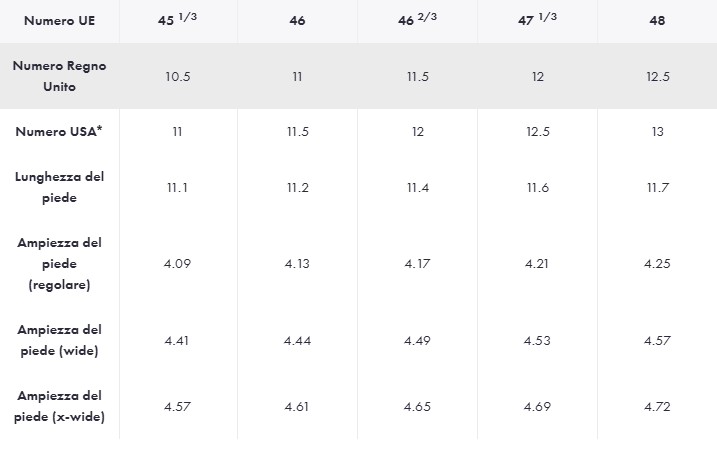Click the EU size 46 header cell
Image resolution: width=717 pixels, height=451 pixels.
tap(297, 20)
